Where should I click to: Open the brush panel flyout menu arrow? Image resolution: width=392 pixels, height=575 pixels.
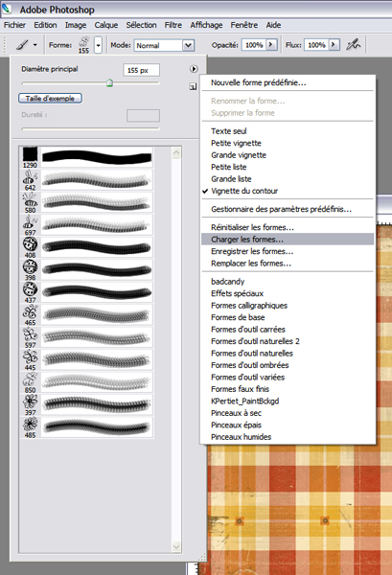[194, 69]
